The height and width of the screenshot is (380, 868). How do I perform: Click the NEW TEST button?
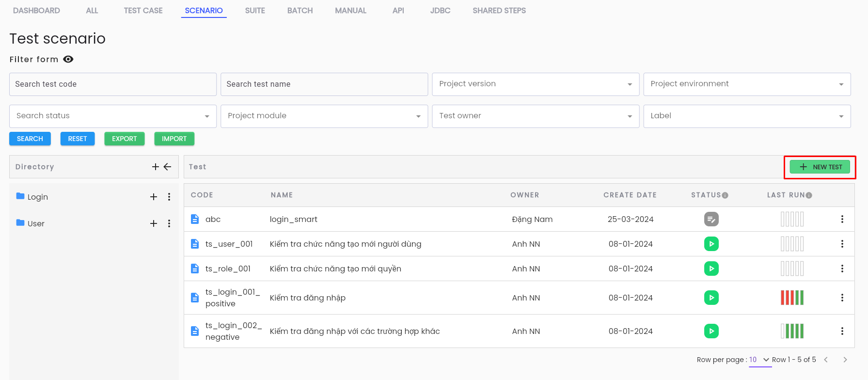(x=820, y=167)
